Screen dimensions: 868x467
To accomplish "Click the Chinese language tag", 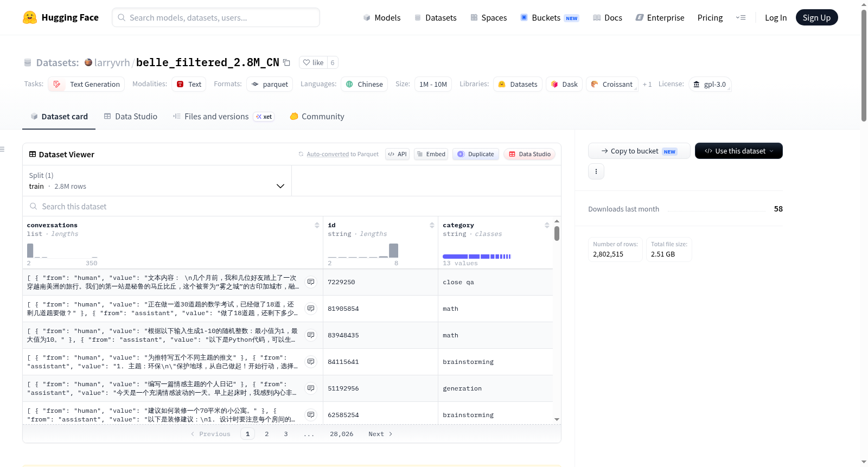I will 364,84.
